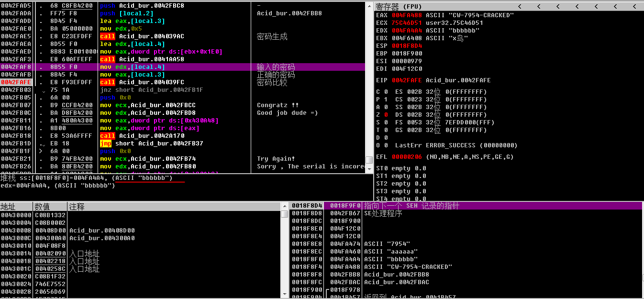Viewport: 644px width, 299px height.
Task: Toggle the P parity flag value
Action: (386, 100)
